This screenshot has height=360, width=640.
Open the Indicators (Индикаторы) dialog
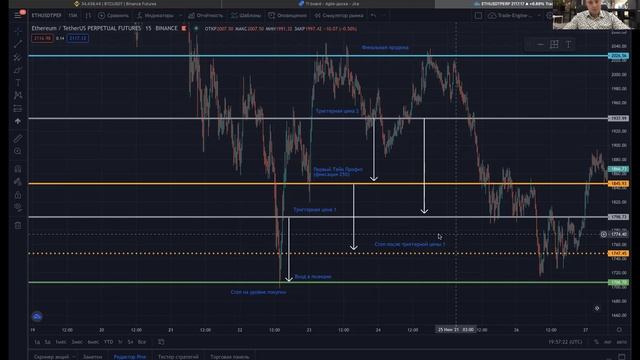156,16
